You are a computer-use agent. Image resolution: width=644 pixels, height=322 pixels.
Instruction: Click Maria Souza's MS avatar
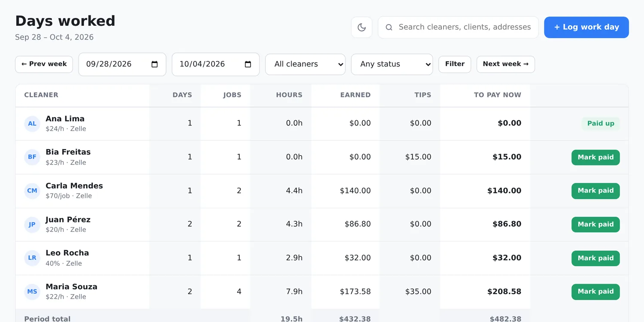(32, 292)
